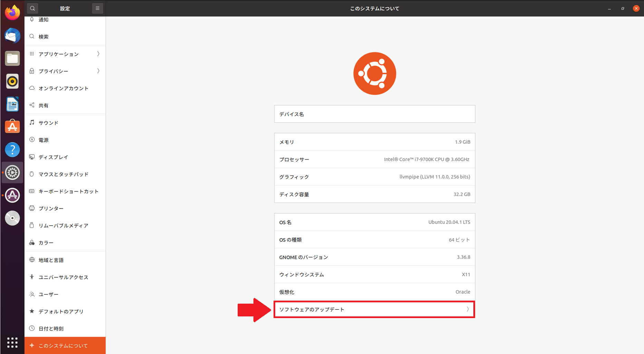Click the settings search button
Viewport: 644px width, 354px height.
32,8
